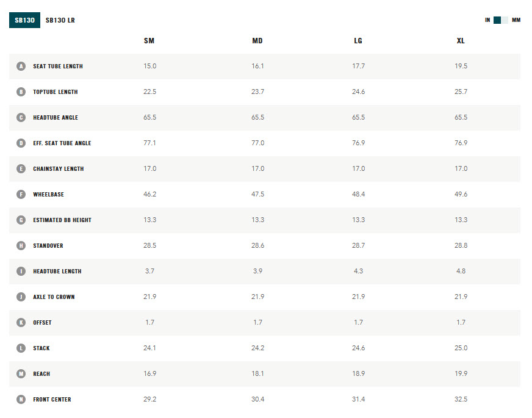
Task: Click the Stack row label
Action: click(41, 348)
